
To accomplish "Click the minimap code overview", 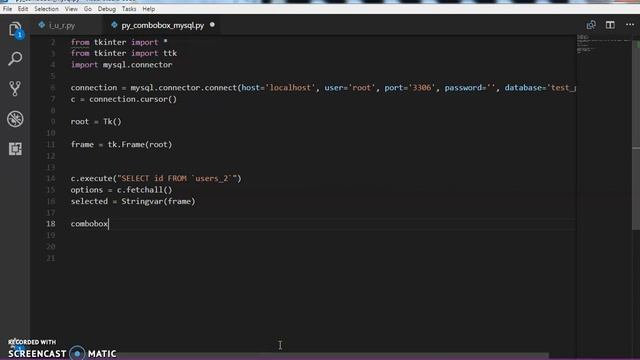I will 603,44.
